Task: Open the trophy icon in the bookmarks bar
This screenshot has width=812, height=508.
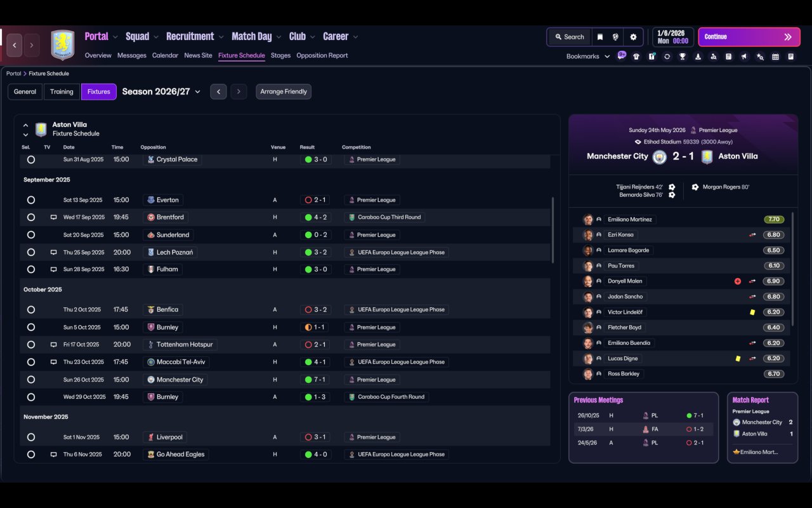Action: coord(683,57)
